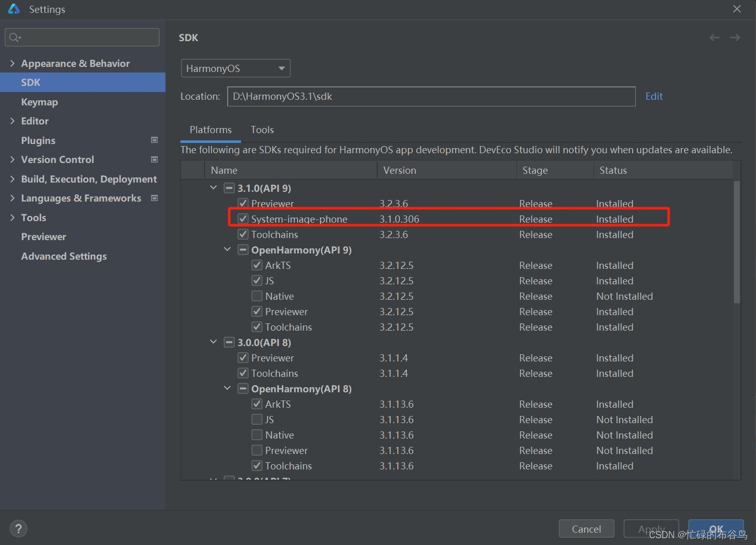Toggle Toolchains 3.2.3.6 checkbox
Viewport: 756px width, 545px height.
pos(243,234)
